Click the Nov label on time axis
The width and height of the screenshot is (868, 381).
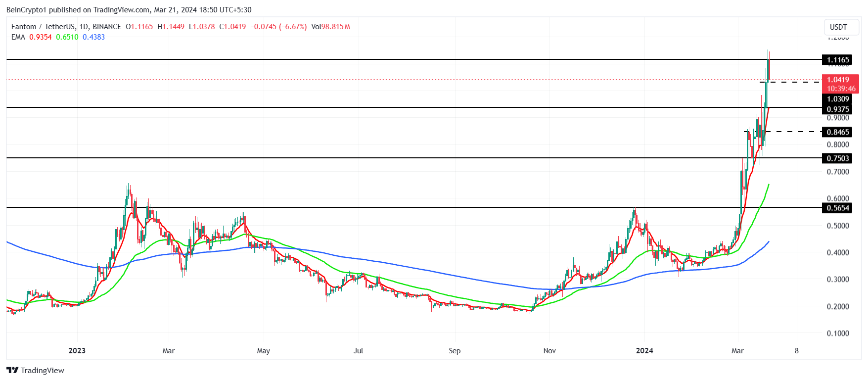[x=549, y=351]
